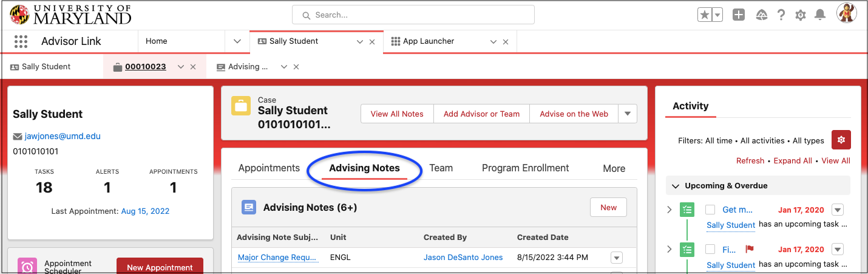Click New advising note button
The height and width of the screenshot is (274, 868).
(608, 207)
